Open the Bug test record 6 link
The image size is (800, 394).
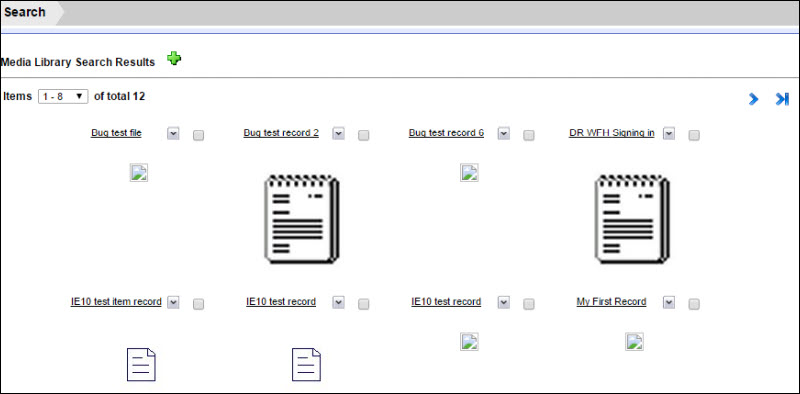pos(446,133)
